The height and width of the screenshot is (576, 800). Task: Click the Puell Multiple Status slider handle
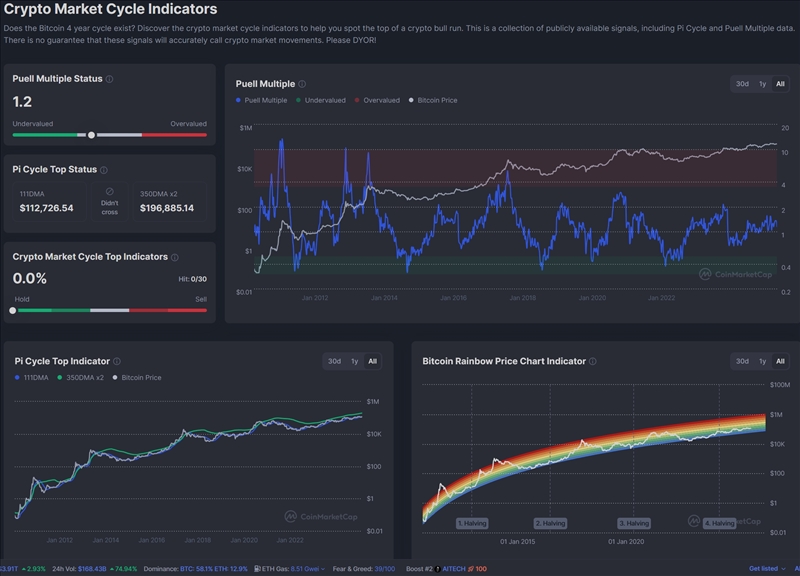[x=92, y=134]
